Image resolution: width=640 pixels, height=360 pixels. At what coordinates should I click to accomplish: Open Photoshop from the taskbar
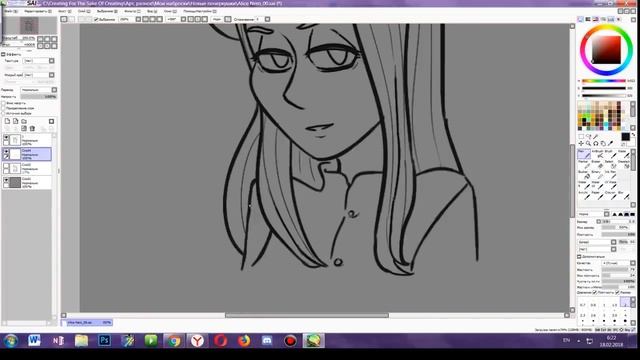[x=104, y=340]
